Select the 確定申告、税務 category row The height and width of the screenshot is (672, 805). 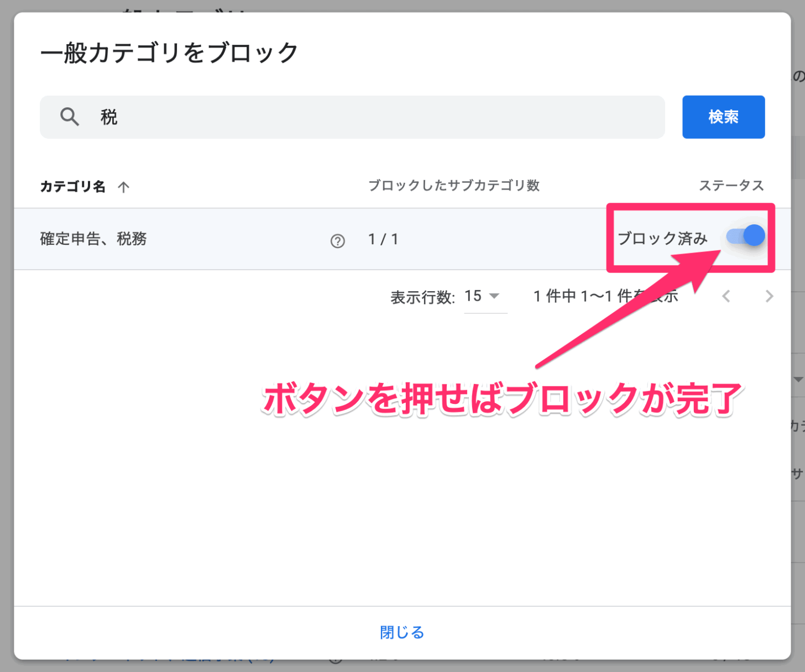pos(402,239)
